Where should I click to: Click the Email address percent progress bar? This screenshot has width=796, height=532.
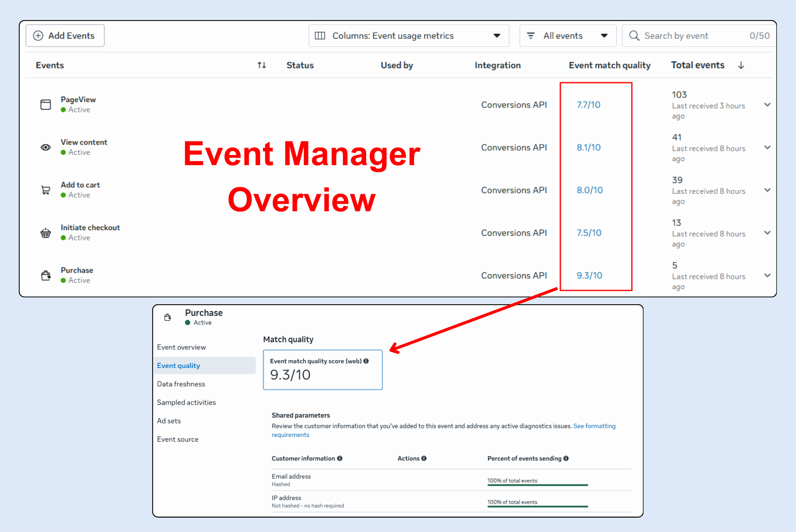coord(538,485)
